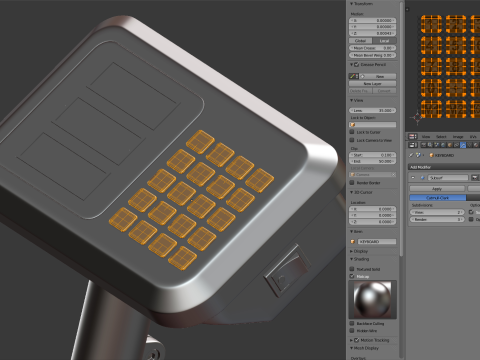
Task: Click the Lens value slider
Action: (373, 110)
